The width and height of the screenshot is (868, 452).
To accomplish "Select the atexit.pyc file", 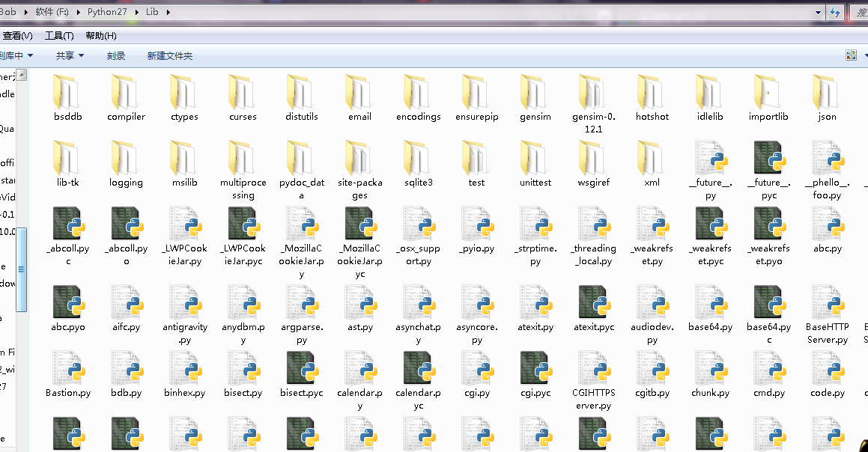I will (x=593, y=308).
